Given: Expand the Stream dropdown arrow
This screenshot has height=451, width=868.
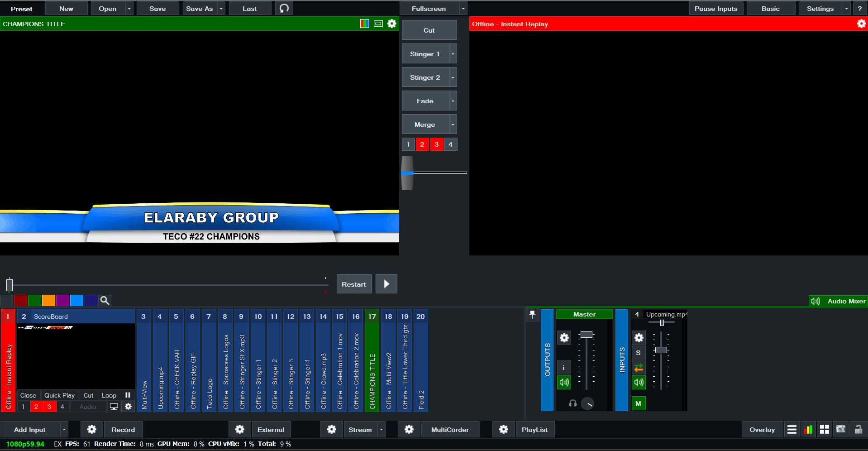Looking at the screenshot, I should 382,429.
